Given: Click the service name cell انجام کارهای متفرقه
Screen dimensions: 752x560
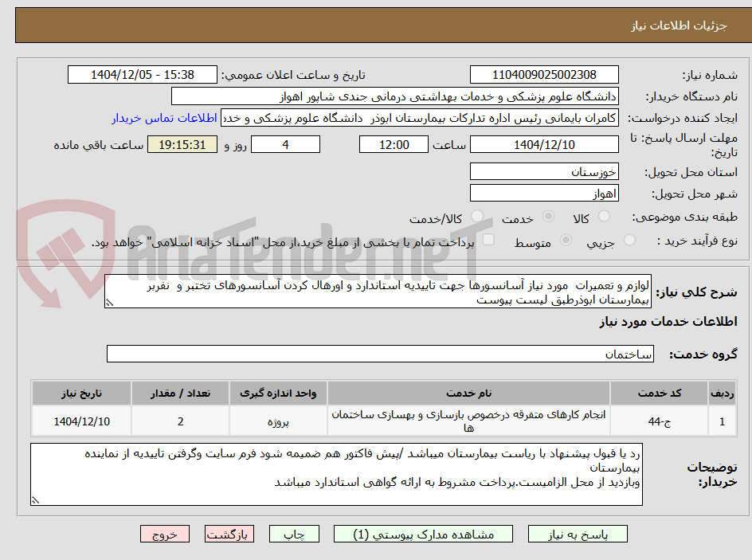Looking at the screenshot, I should (468, 421).
